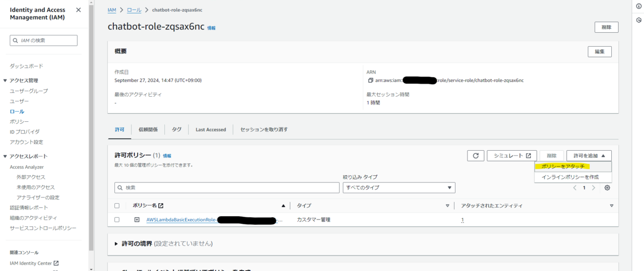Click the policies 削除 button in 許可ポリシー
This screenshot has width=644, height=271.
coord(552,156)
